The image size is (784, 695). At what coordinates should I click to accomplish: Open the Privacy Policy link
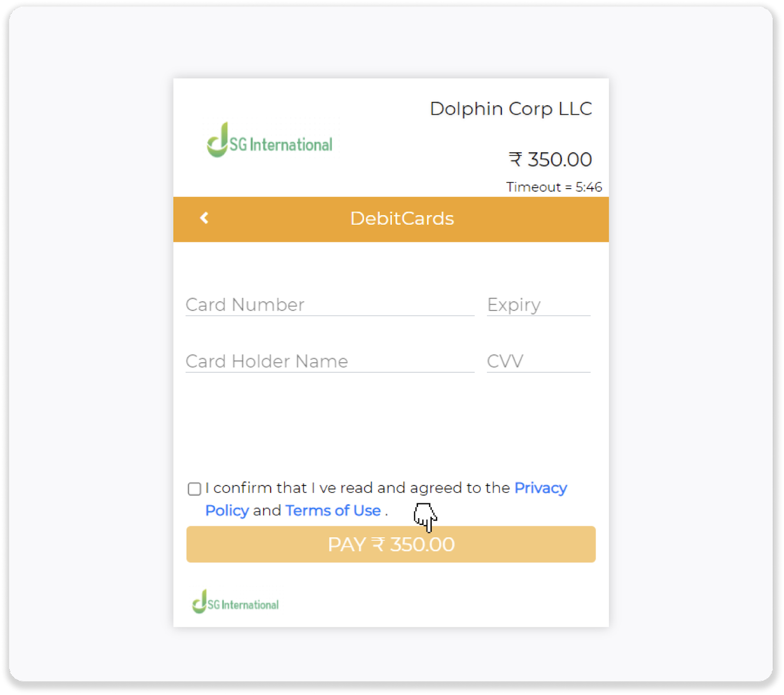tap(540, 488)
